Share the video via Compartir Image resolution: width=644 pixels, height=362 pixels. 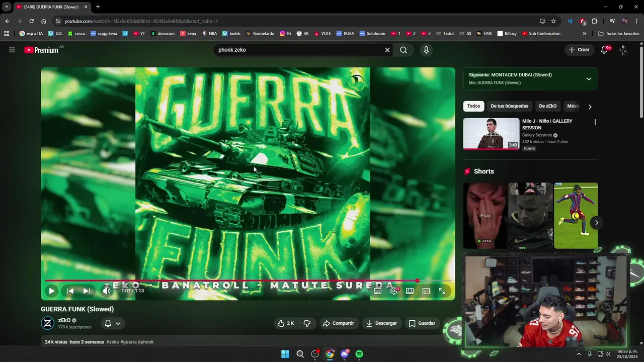(338, 323)
